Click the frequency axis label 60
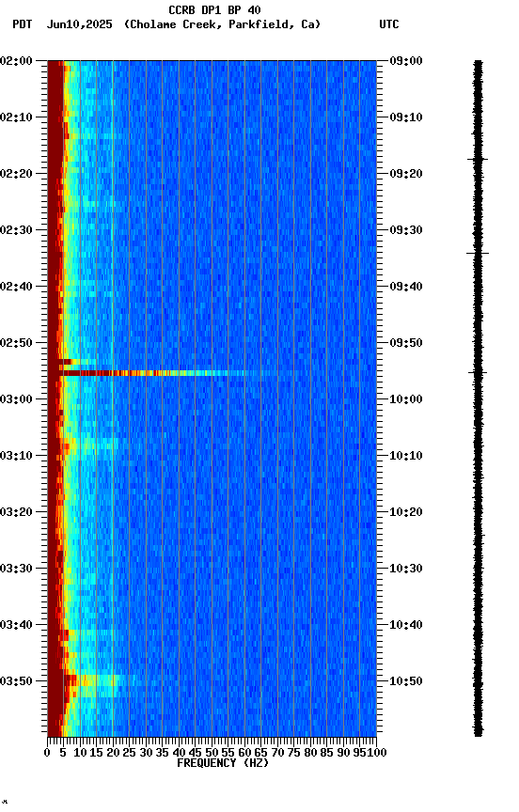Image resolution: width=519 pixels, height=812 pixels. [x=244, y=754]
